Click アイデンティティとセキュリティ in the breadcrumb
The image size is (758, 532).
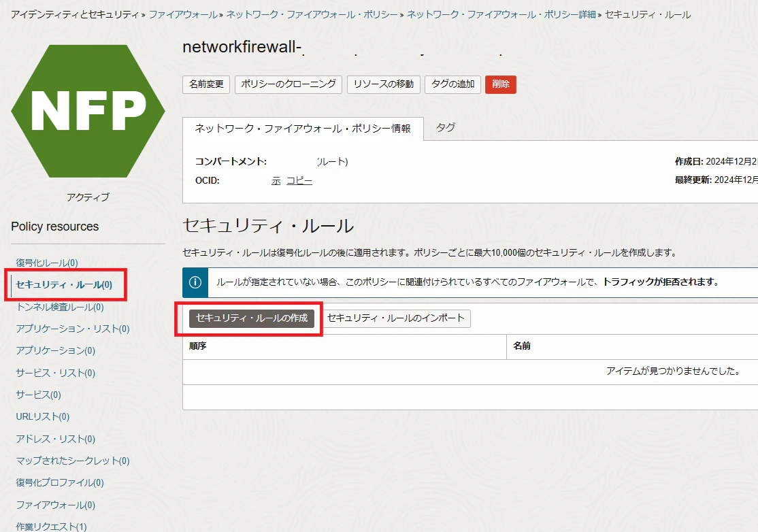[x=74, y=14]
